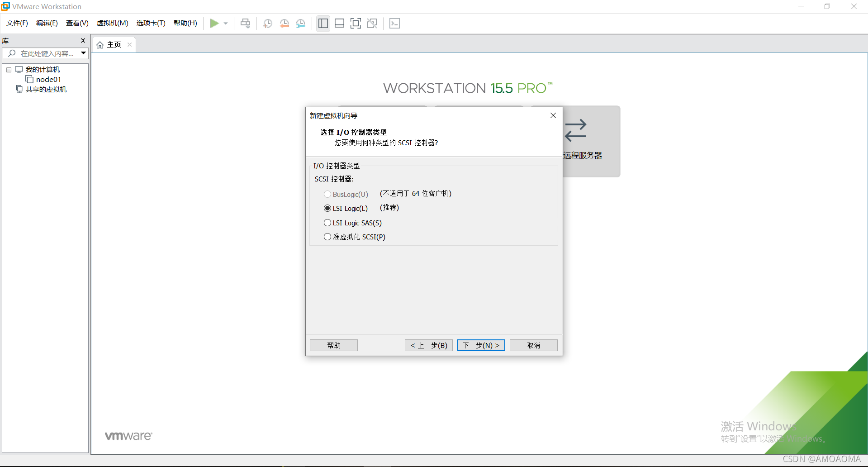Click Send Ctrl+Alt+Del toolbar icon
The image size is (868, 467).
(x=246, y=23)
